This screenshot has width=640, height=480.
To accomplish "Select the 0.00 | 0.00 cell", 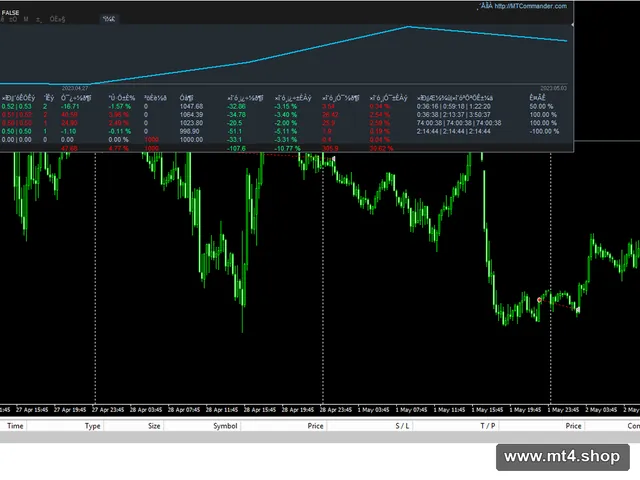I will tap(16, 140).
